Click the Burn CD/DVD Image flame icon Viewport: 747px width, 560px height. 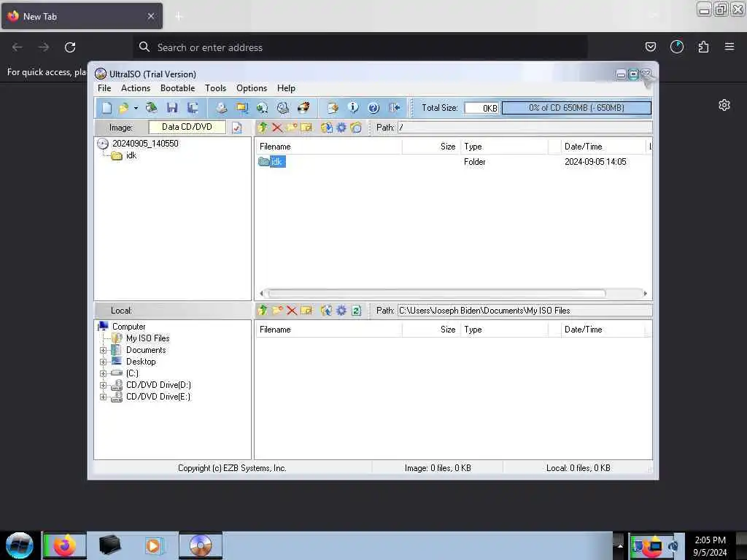pos(303,108)
